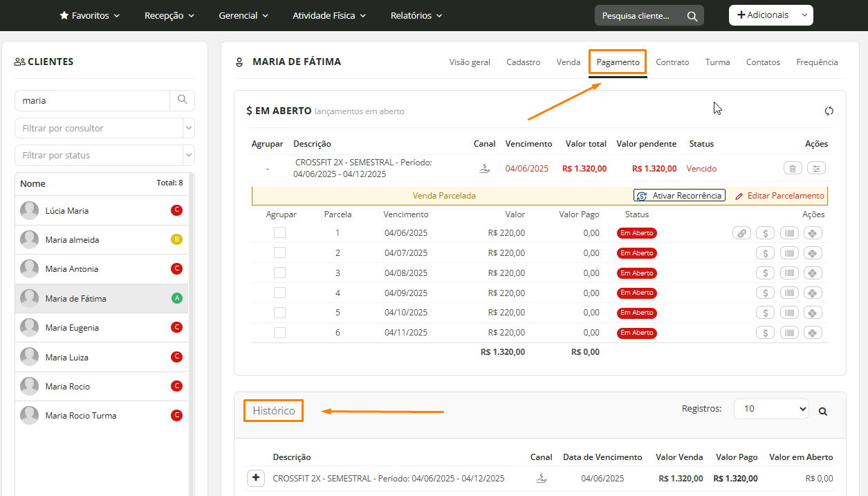Select client Maria almeida

pyautogui.click(x=101, y=239)
